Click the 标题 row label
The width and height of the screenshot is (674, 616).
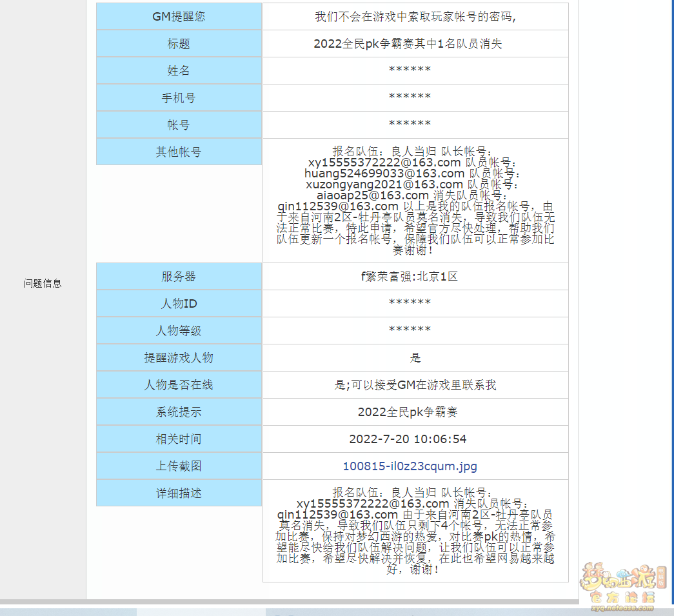click(x=179, y=44)
